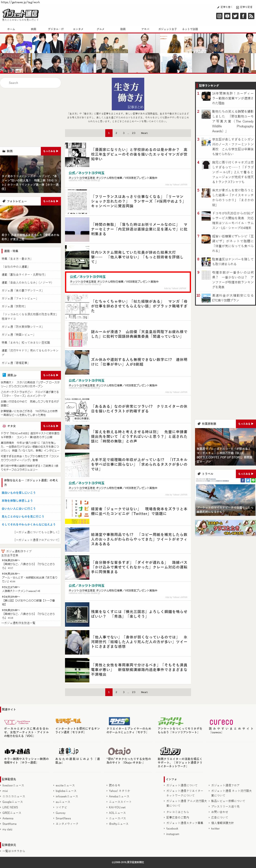Viewport: 256px width, 868px height.
Task: Open the cureco logo
Action: (221, 722)
